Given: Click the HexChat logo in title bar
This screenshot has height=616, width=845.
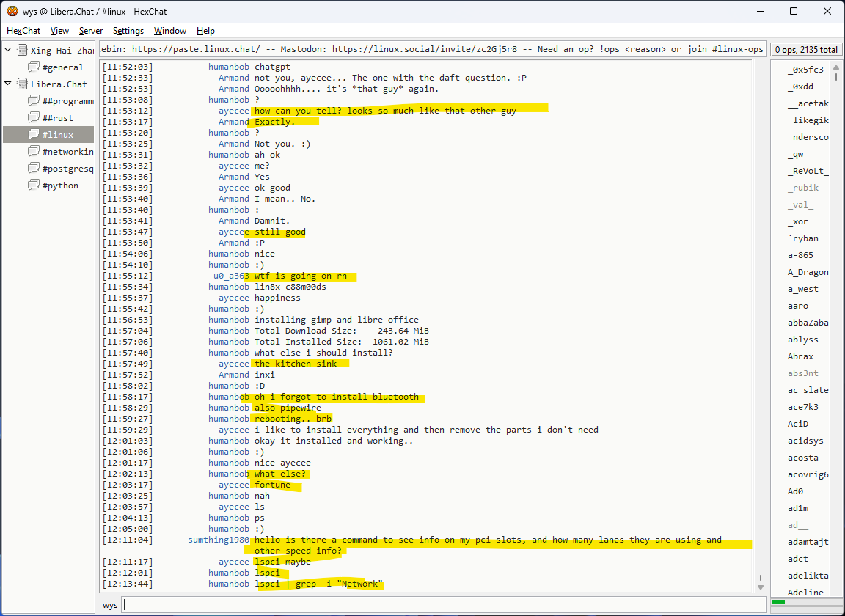Looking at the screenshot, I should tap(12, 11).
